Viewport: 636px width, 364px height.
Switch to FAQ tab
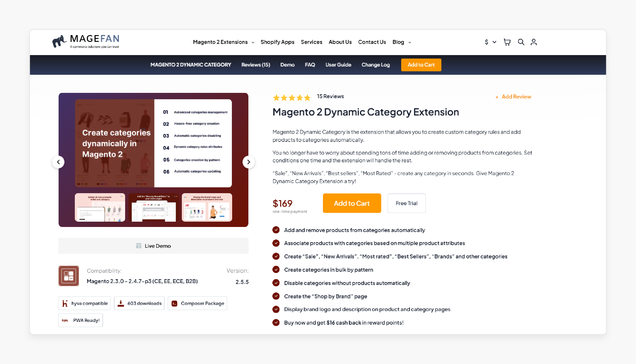[x=310, y=65]
